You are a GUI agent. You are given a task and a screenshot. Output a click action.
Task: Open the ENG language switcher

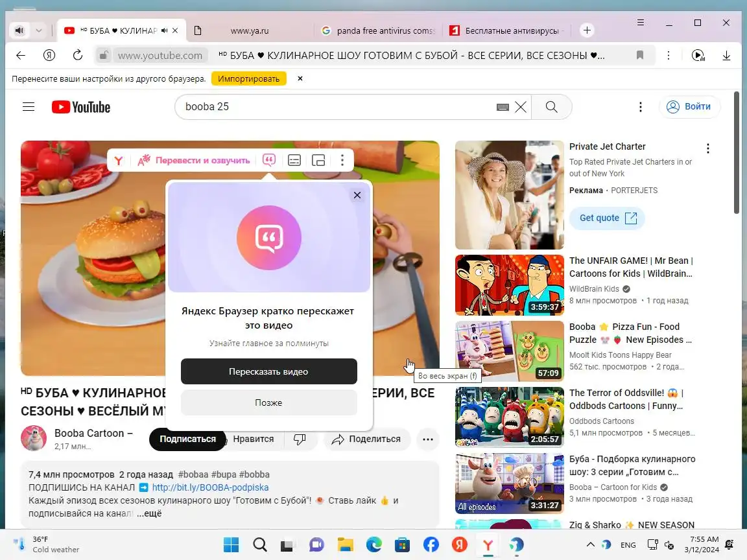click(x=628, y=544)
